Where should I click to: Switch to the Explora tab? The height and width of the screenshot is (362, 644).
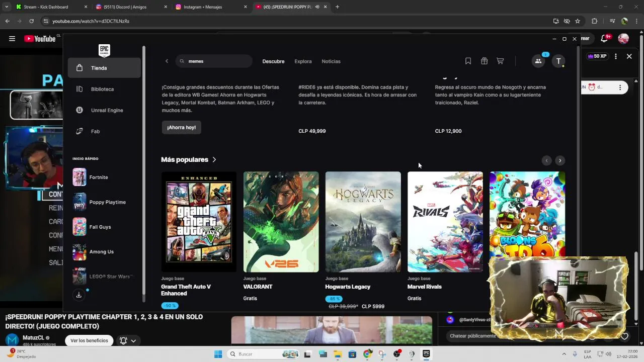[303, 61]
